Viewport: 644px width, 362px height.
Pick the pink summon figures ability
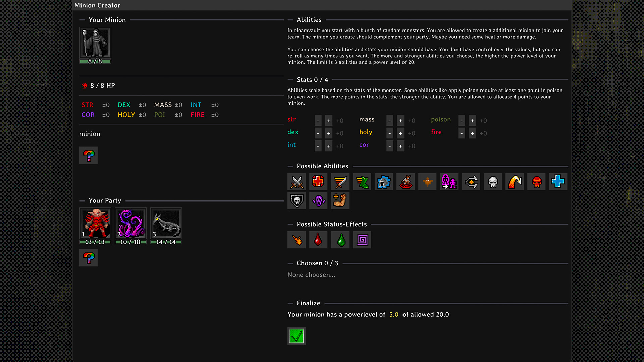coord(449,182)
